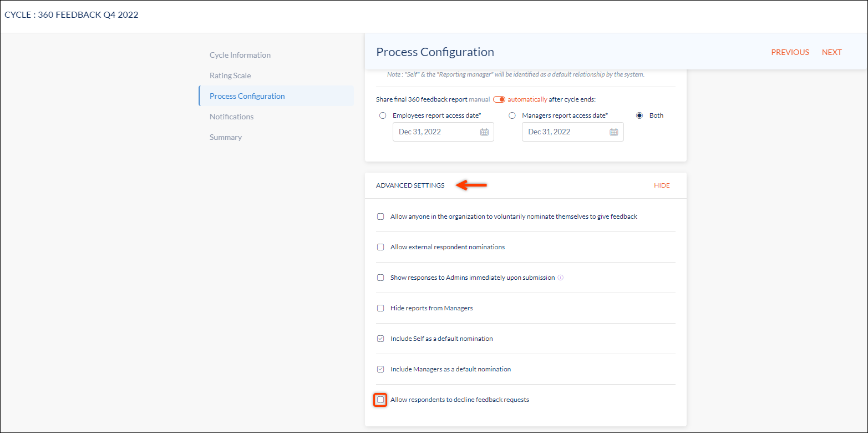Viewport: 868px width, 433px height.
Task: Open the Cycle Information step
Action: (x=240, y=55)
